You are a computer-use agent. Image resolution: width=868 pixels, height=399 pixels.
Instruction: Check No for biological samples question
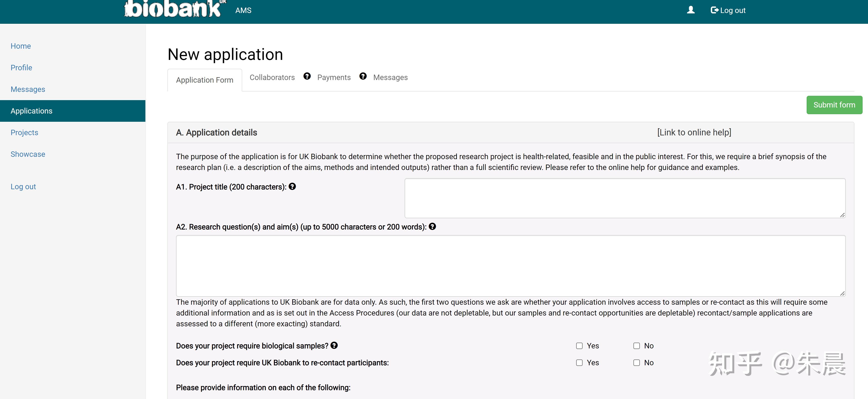coord(636,346)
